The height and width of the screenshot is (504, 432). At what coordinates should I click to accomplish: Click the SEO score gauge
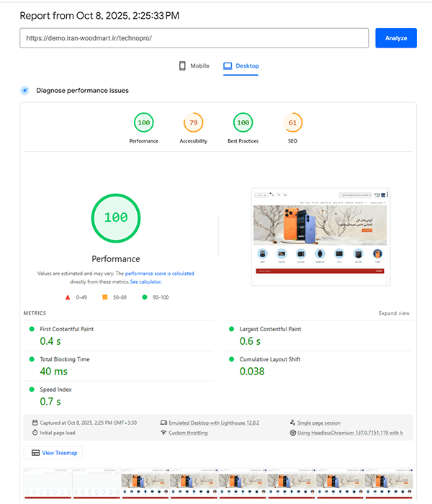pyautogui.click(x=292, y=123)
